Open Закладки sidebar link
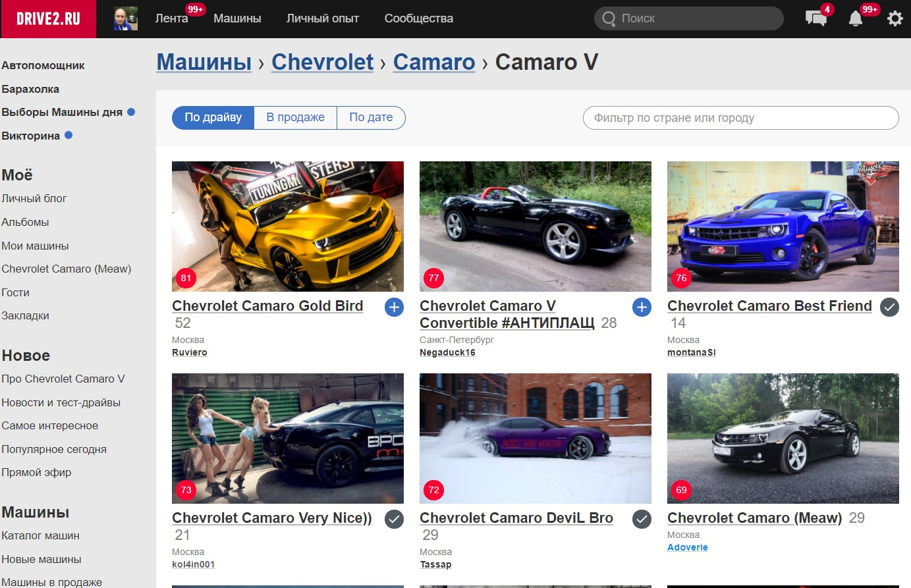This screenshot has height=588, width=911. click(25, 315)
